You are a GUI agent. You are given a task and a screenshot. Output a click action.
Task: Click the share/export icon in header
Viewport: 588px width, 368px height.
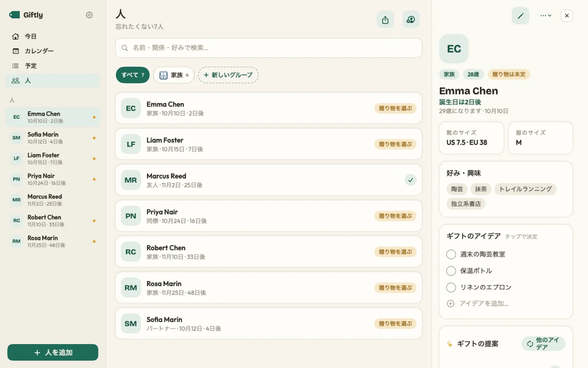coord(385,20)
